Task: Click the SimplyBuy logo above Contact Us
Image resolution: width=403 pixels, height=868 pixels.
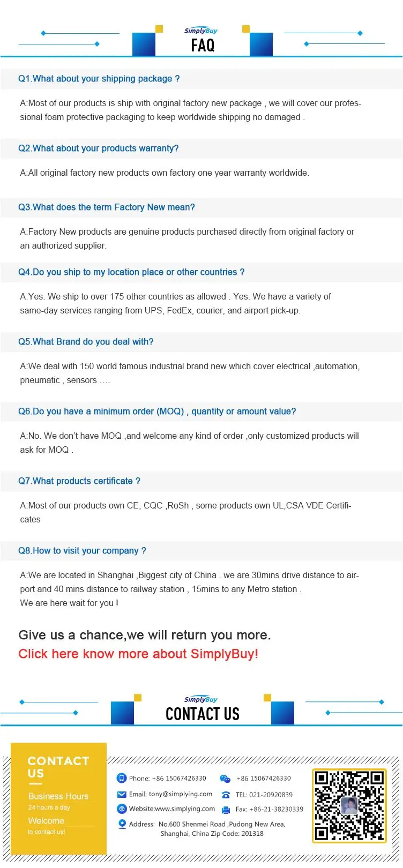Action: coord(201,699)
